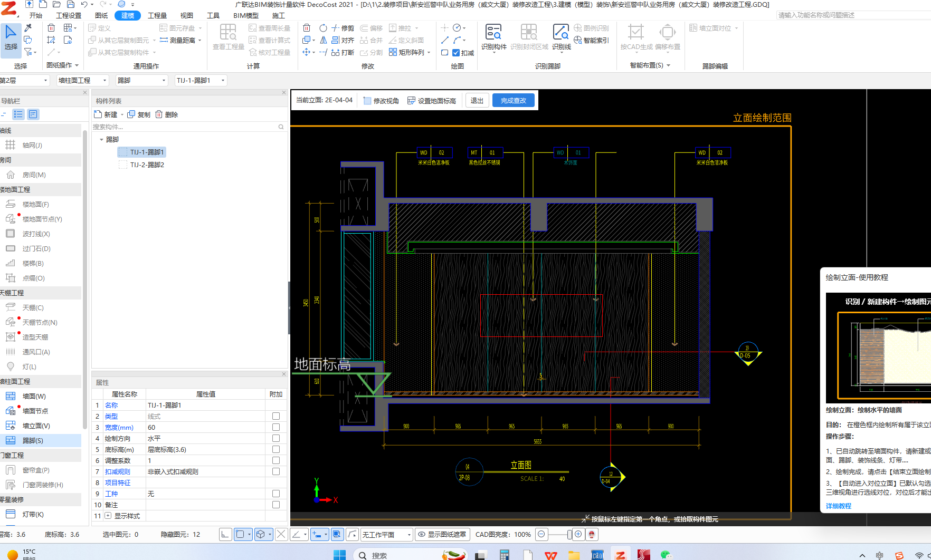The image size is (931, 560).
Task: Collapse the 踢脚 tree node
Action: pyautogui.click(x=101, y=140)
